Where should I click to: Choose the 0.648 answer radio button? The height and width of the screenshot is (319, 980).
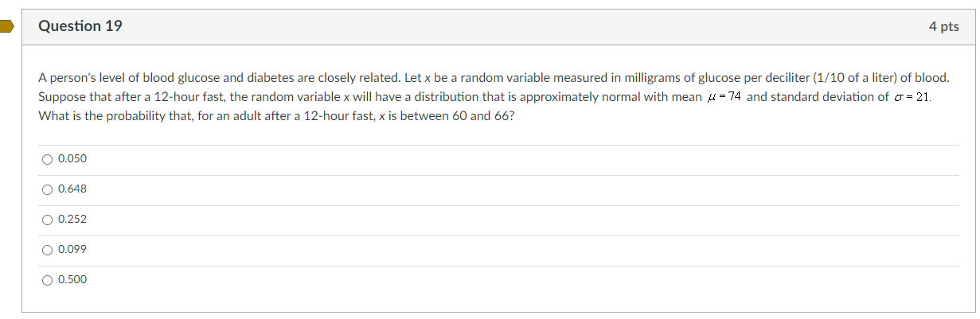pyautogui.click(x=48, y=189)
